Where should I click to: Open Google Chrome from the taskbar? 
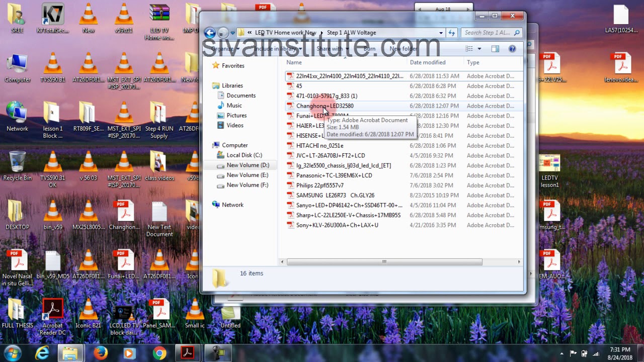click(x=159, y=353)
